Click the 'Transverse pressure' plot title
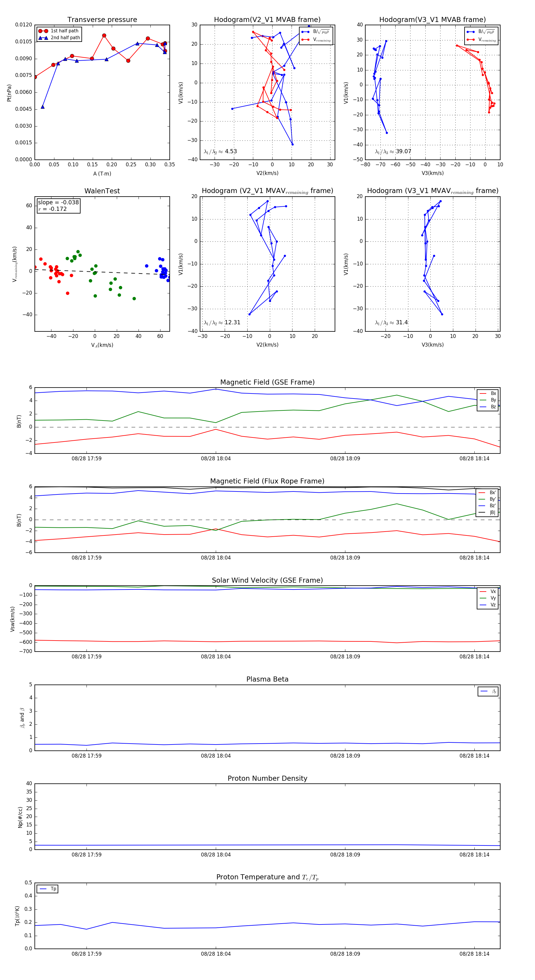 [x=102, y=19]
